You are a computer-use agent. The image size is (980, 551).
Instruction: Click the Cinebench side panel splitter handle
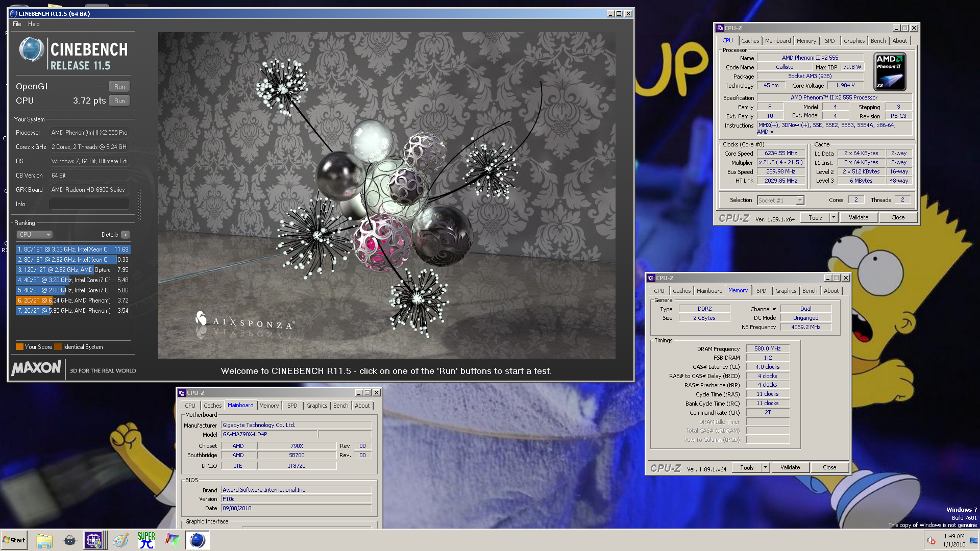point(139,205)
